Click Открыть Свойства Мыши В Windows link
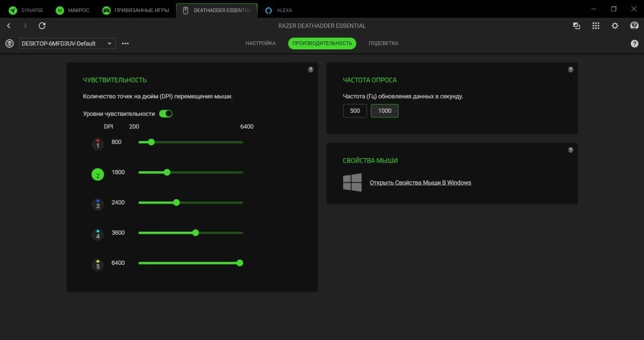The width and height of the screenshot is (644, 340). click(x=420, y=183)
